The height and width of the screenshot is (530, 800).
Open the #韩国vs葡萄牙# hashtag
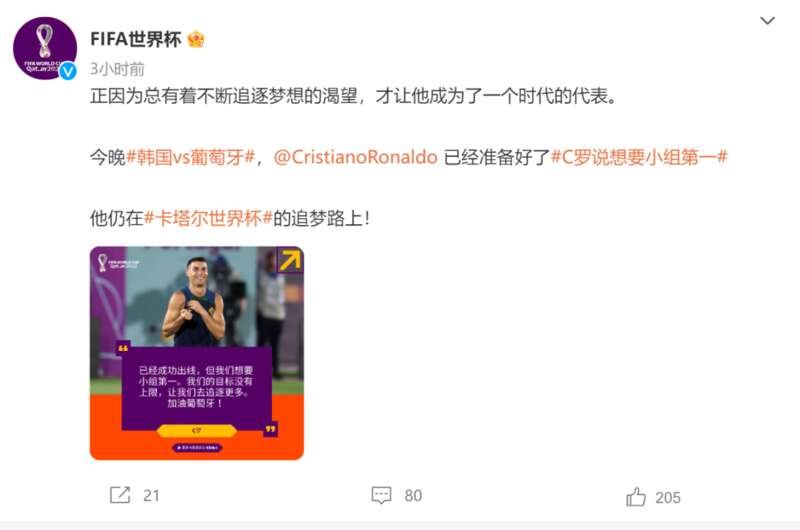[190, 157]
